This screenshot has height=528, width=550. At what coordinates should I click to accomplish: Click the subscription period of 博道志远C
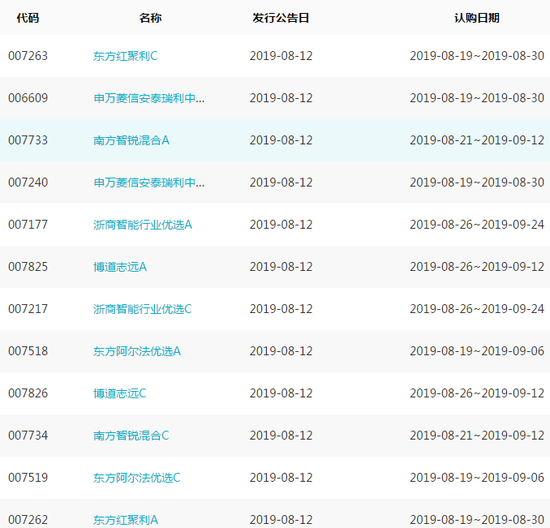[477, 393]
